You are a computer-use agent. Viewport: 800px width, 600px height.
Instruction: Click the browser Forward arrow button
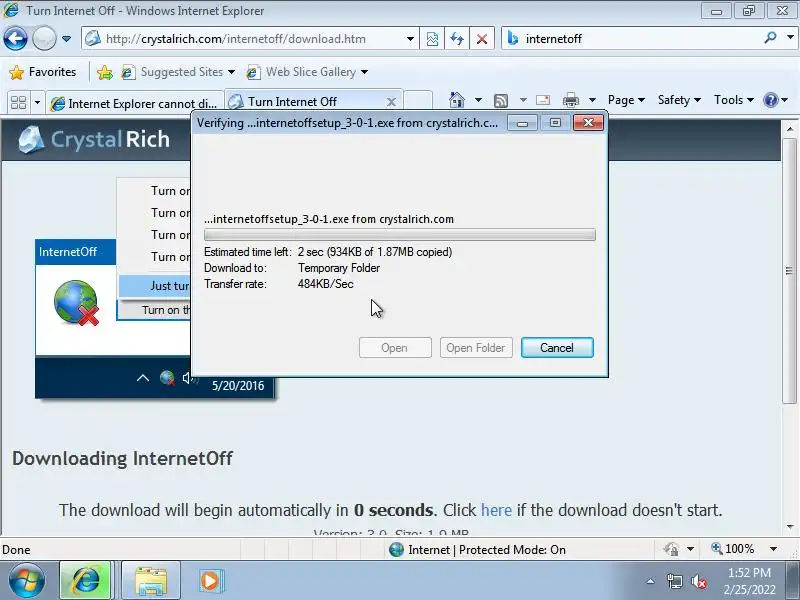[x=44, y=38]
